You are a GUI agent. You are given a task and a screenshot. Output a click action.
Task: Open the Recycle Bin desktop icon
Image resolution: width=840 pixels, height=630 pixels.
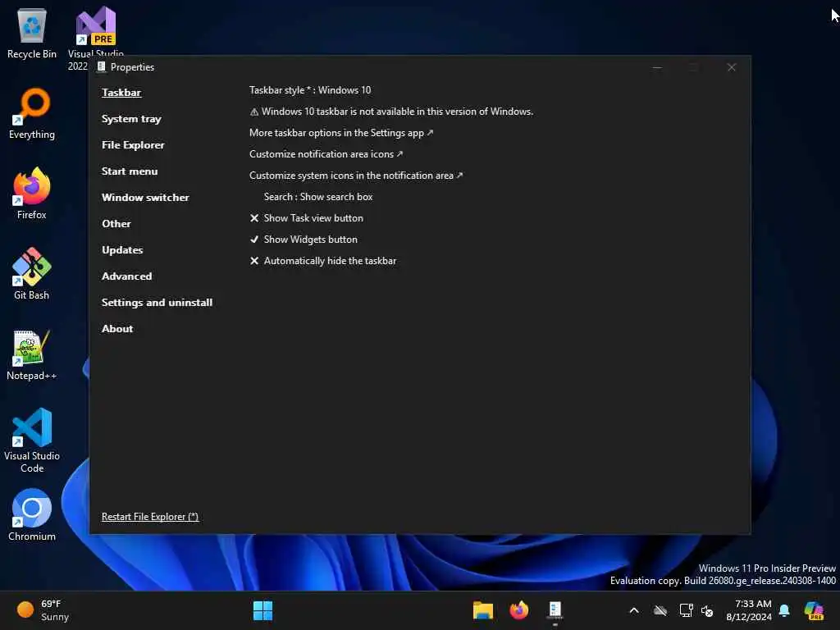[32, 33]
